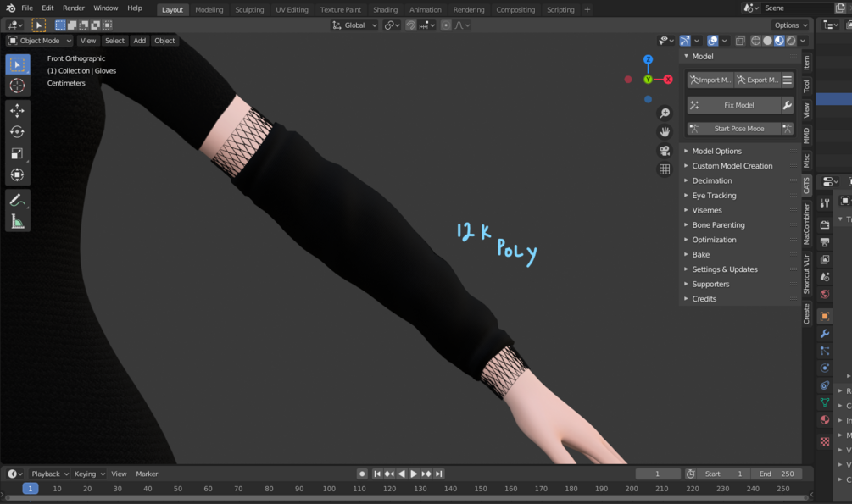
Task: Open the viewport Add menu
Action: click(x=140, y=41)
